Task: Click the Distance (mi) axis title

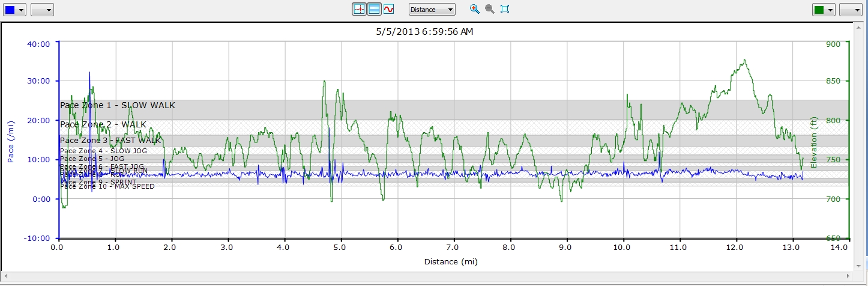Action: pyautogui.click(x=451, y=261)
